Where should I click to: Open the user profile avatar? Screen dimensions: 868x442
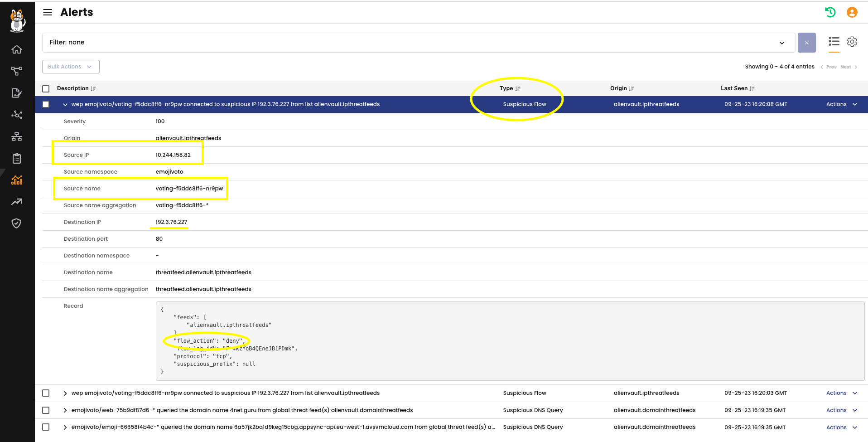(852, 12)
